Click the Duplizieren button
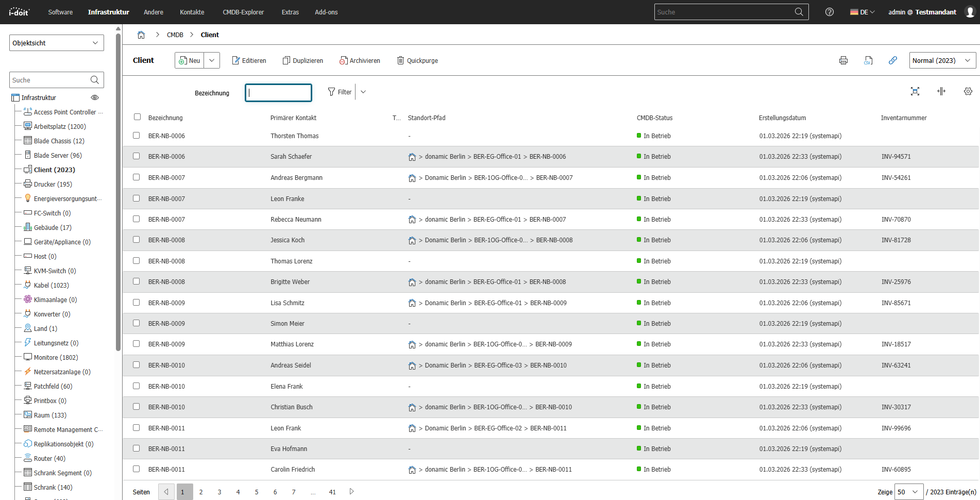Image resolution: width=980 pixels, height=500 pixels. click(303, 60)
